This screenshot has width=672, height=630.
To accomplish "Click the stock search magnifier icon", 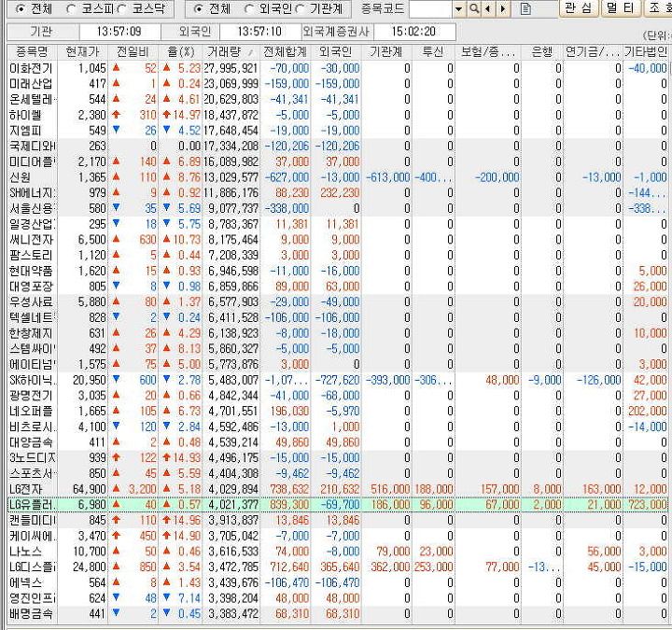I will pyautogui.click(x=474, y=8).
